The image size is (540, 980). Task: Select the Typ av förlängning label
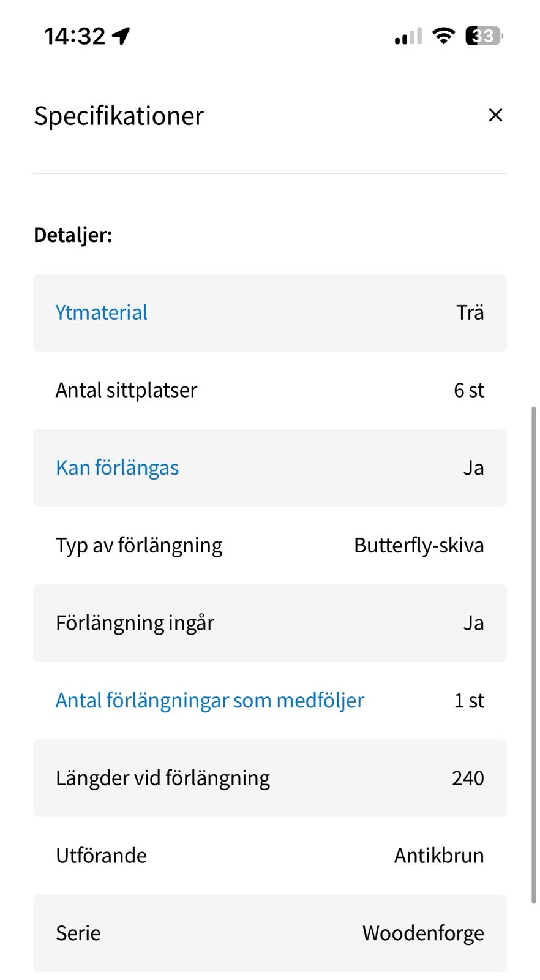139,545
